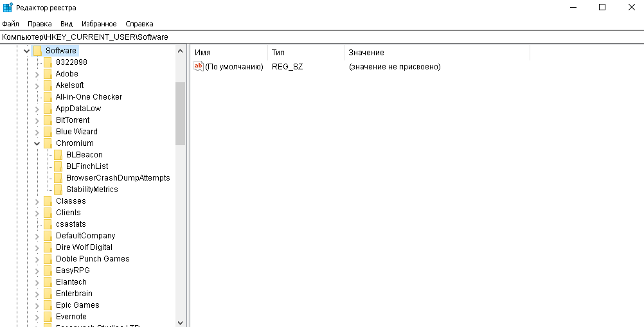Screen dimensions: 644x327
Task: Click the REG_SZ type cell
Action: [287, 66]
